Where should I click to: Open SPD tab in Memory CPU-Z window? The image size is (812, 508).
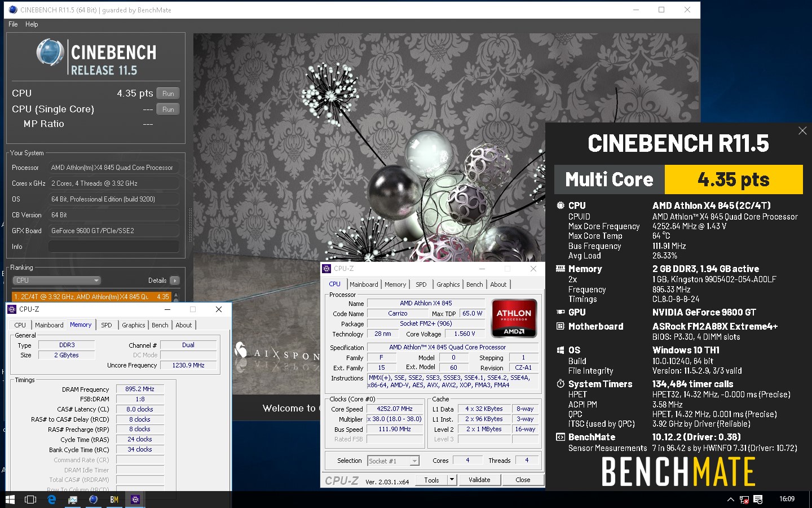click(107, 325)
